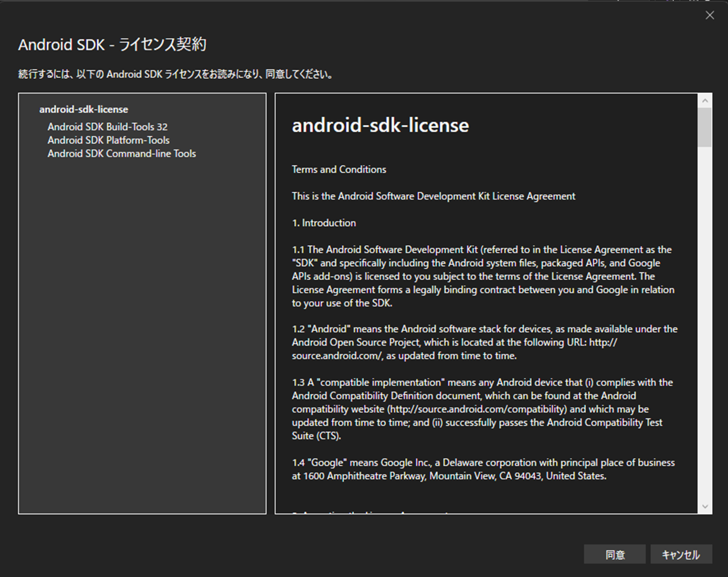Click the 'Terms and Conditions' line
This screenshot has width=728, height=577.
click(339, 169)
